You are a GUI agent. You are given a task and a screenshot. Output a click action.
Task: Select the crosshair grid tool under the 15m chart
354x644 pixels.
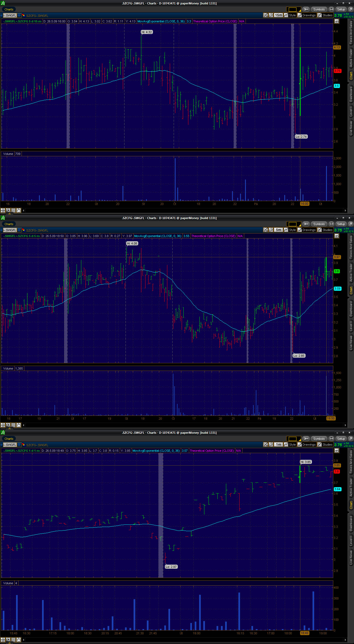pos(3,210)
